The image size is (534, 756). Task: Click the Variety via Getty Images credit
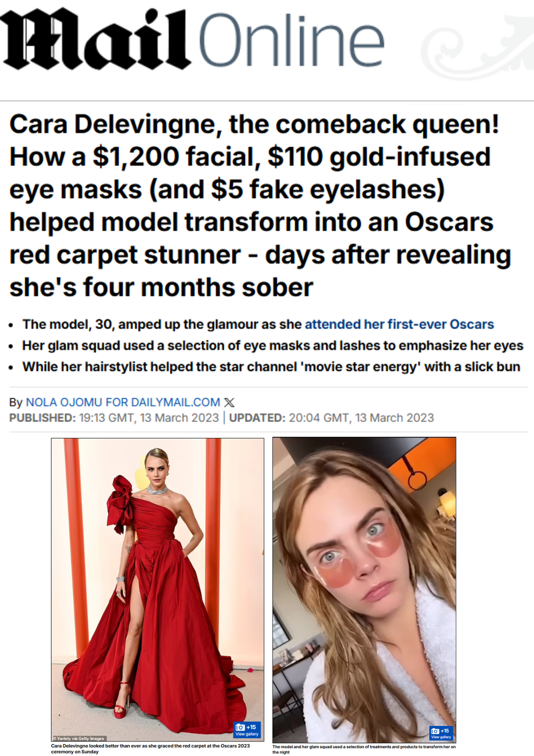click(79, 739)
